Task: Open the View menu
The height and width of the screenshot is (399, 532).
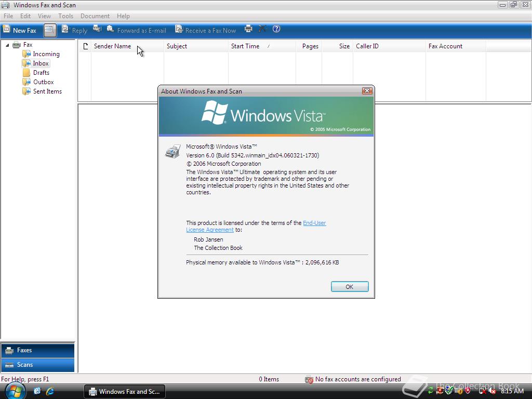Action: point(44,16)
